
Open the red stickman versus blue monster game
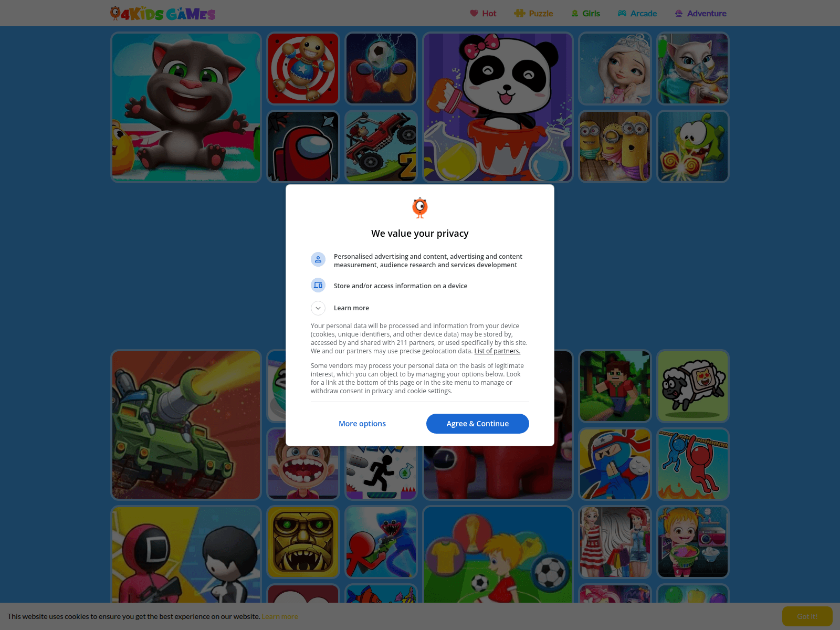pyautogui.click(x=381, y=542)
